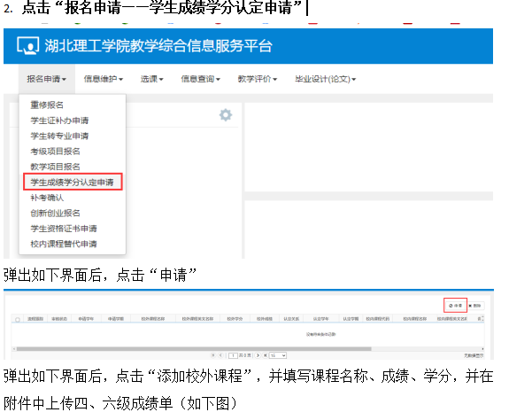
Task: Click the platform logo icon in header
Action: (x=27, y=46)
